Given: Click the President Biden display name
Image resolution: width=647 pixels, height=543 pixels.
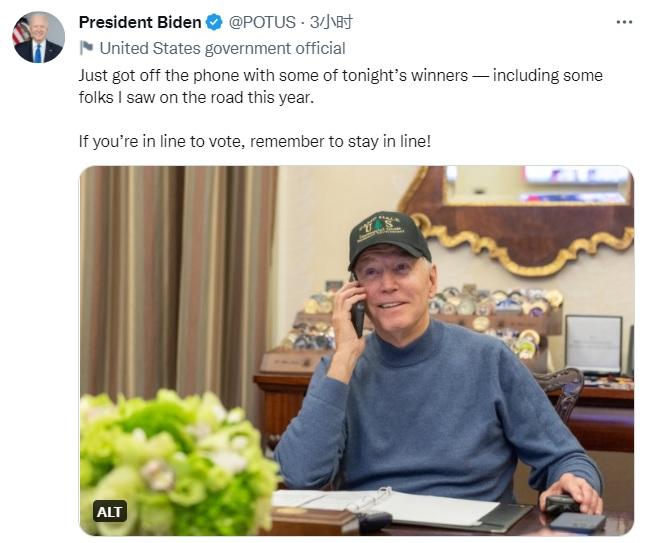Looking at the screenshot, I should (x=140, y=22).
